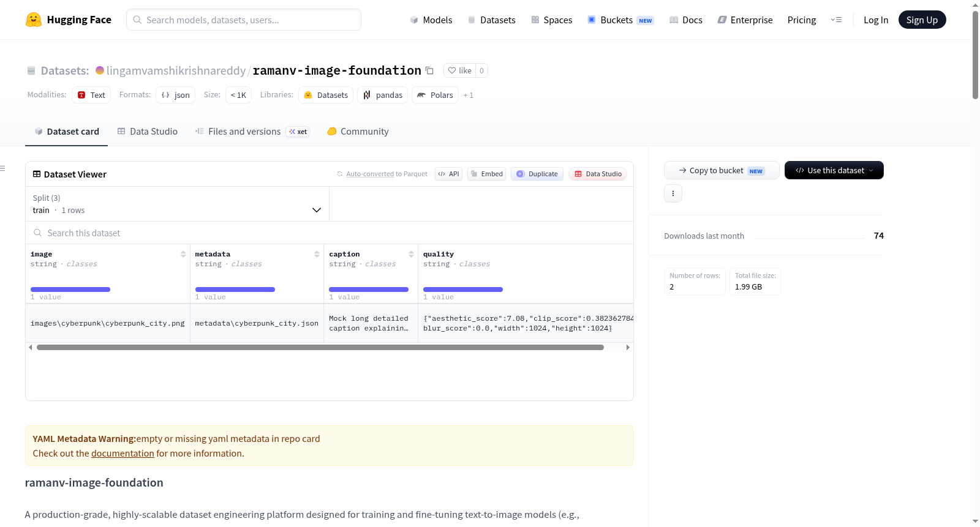This screenshot has height=527, width=980.
Task: Go to the Pricing page
Action: click(802, 20)
